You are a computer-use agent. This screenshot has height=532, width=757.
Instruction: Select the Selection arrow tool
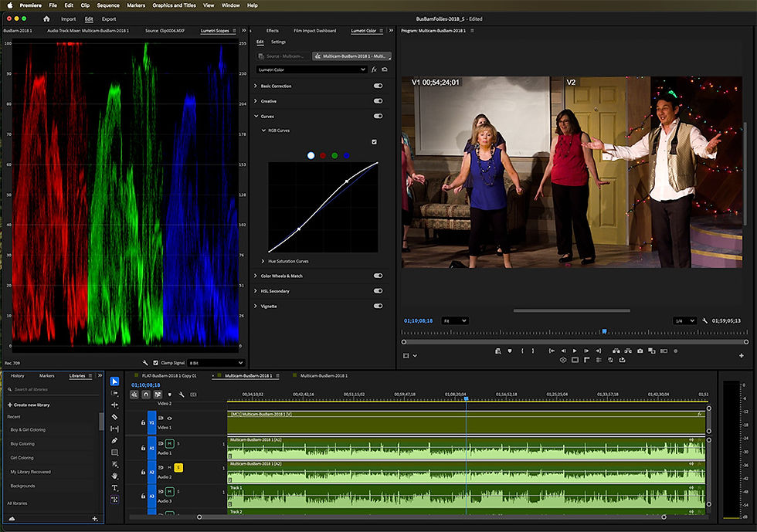pos(114,381)
